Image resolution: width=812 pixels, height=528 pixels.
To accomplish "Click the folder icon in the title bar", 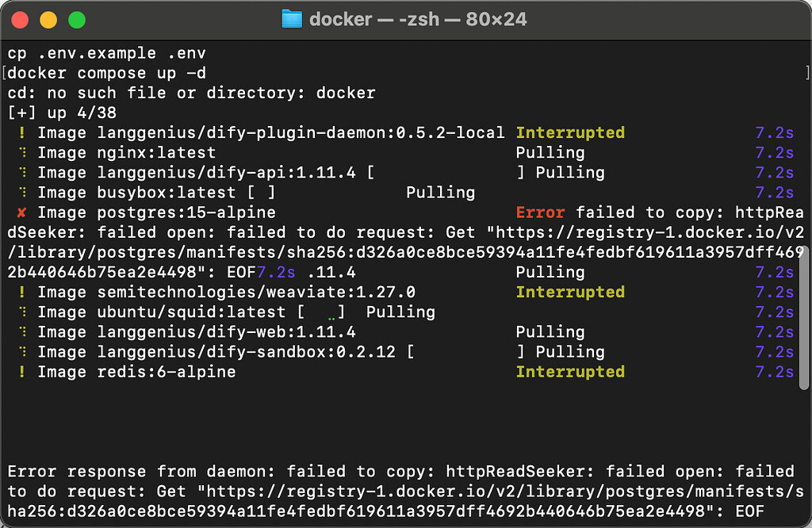I will 292,19.
